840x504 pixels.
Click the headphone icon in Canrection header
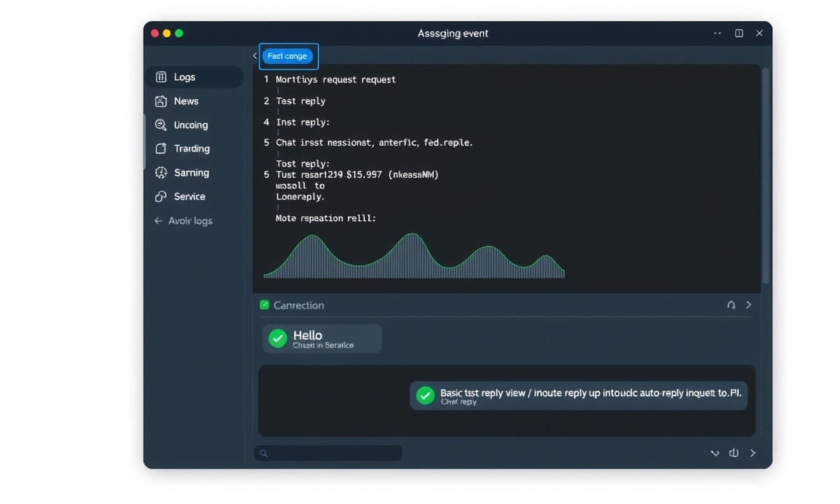point(731,305)
